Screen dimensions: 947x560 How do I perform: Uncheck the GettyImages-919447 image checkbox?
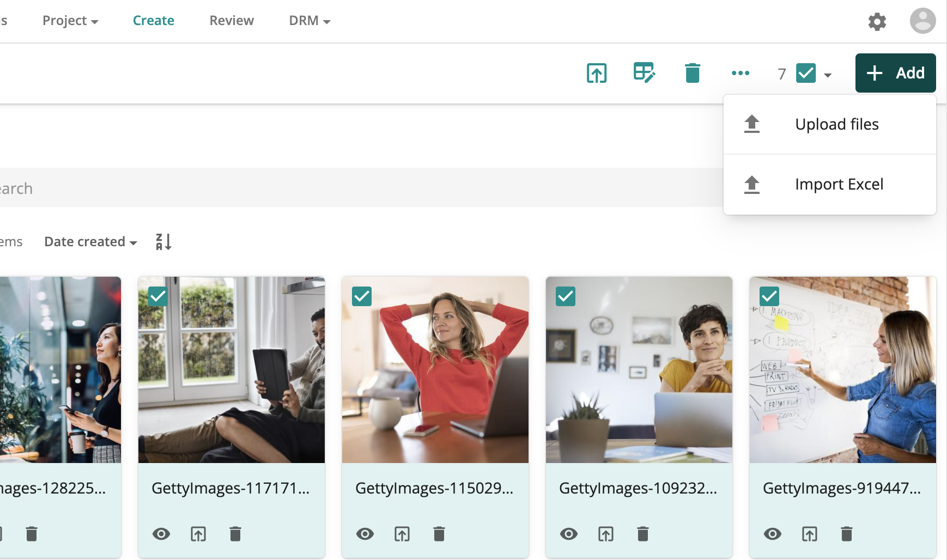click(769, 296)
